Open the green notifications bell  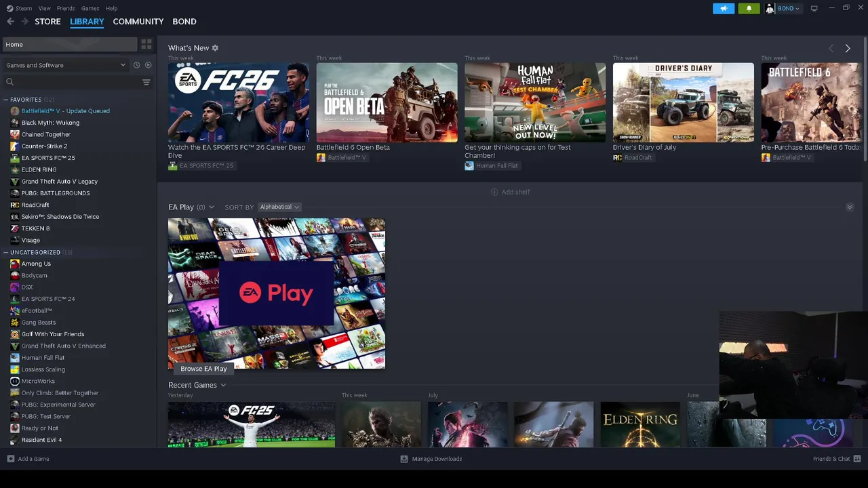749,8
